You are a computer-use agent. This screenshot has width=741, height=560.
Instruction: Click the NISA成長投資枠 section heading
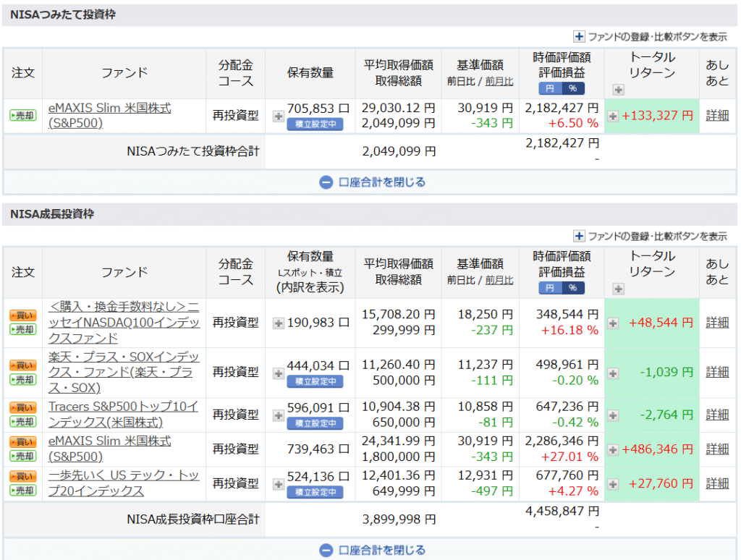coord(52,214)
